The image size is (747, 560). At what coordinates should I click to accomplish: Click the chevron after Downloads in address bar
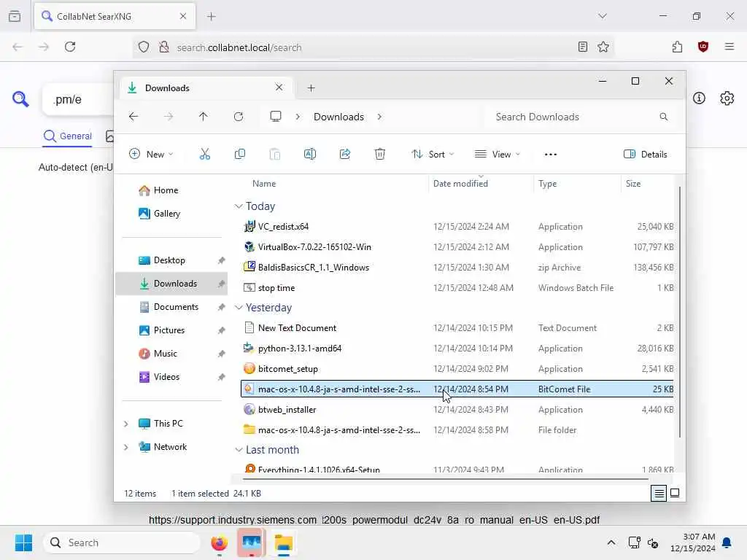pyautogui.click(x=379, y=117)
